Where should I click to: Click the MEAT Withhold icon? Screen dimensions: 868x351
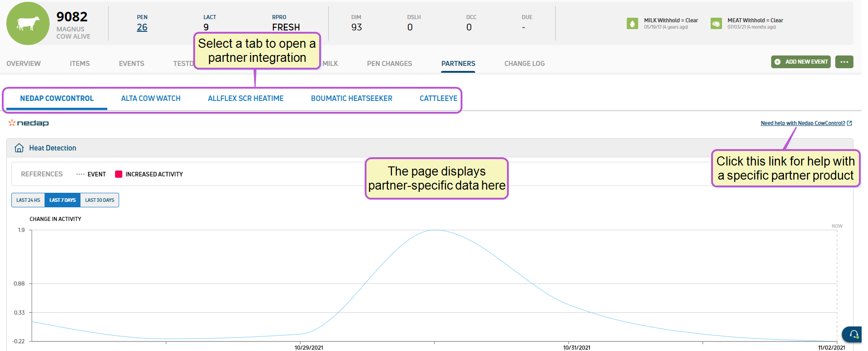[x=716, y=24]
